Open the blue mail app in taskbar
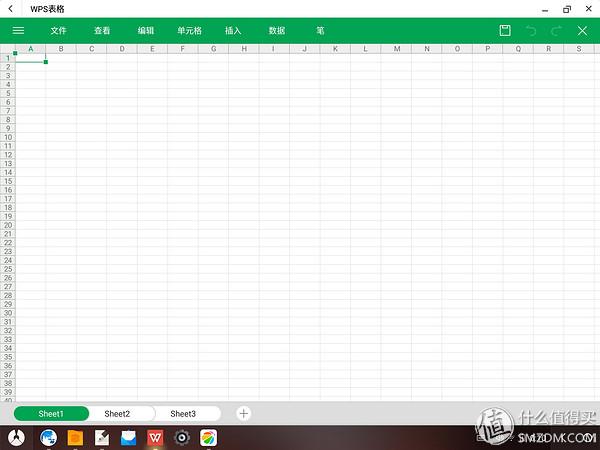The width and height of the screenshot is (600, 450). (x=129, y=438)
